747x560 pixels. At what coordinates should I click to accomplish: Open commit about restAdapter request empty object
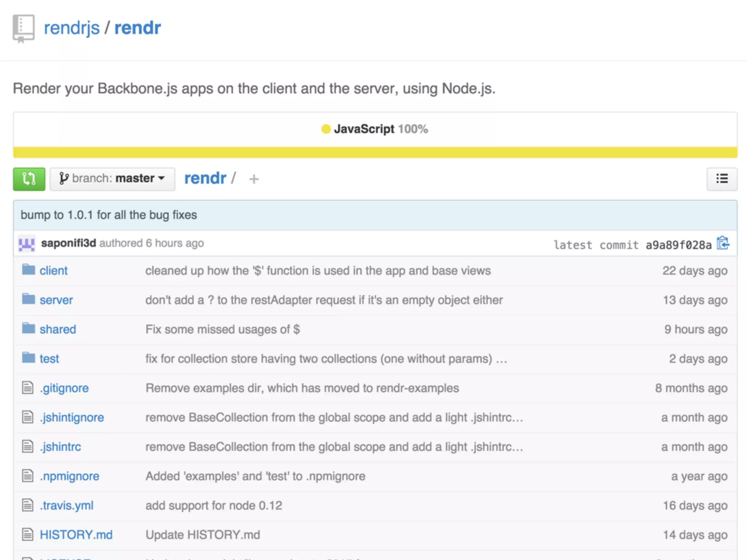(x=324, y=300)
